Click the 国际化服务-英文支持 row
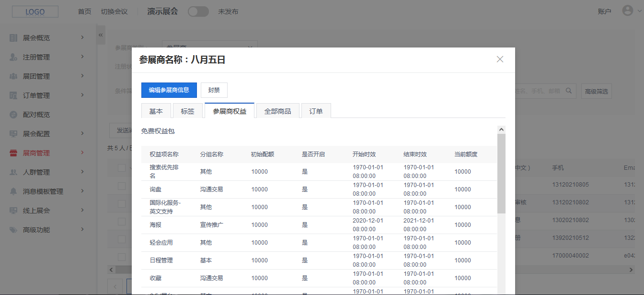 coord(319,207)
